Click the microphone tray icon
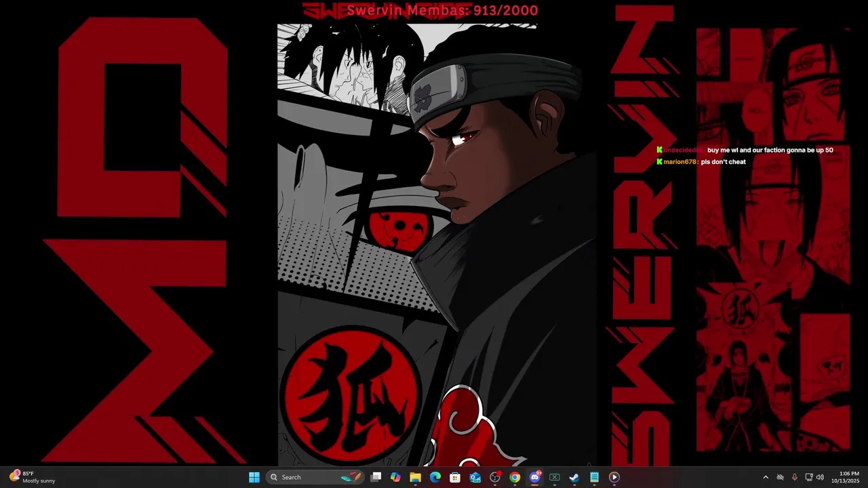This screenshot has height=488, width=868. pos(794,477)
